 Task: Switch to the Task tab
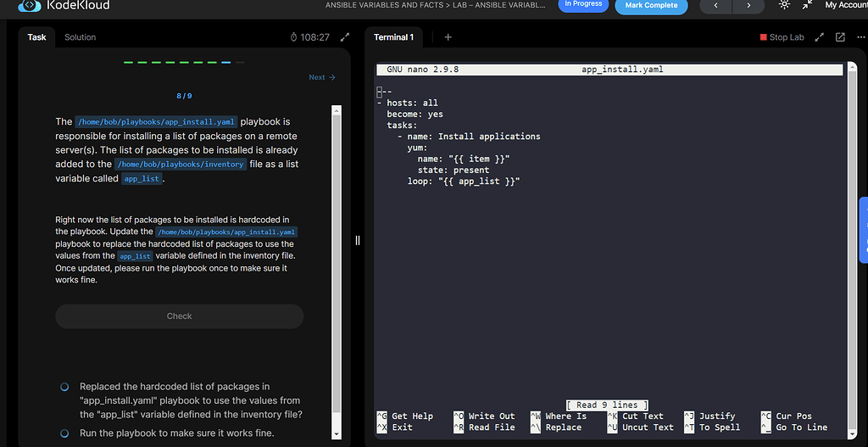tap(37, 37)
